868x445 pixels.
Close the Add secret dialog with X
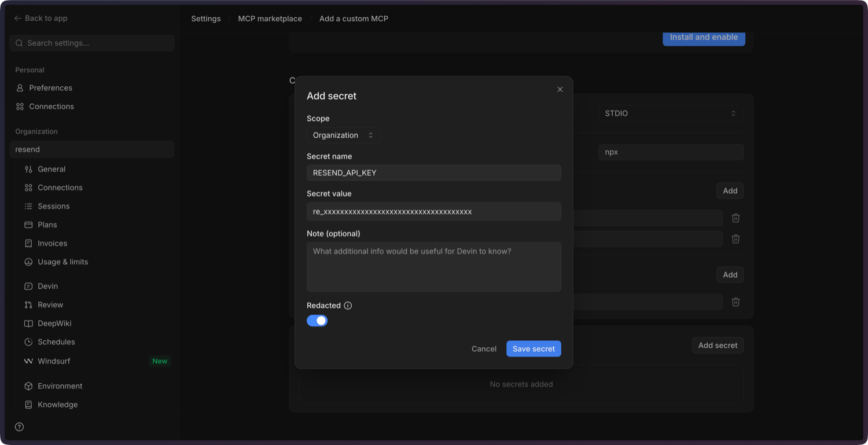click(x=560, y=89)
